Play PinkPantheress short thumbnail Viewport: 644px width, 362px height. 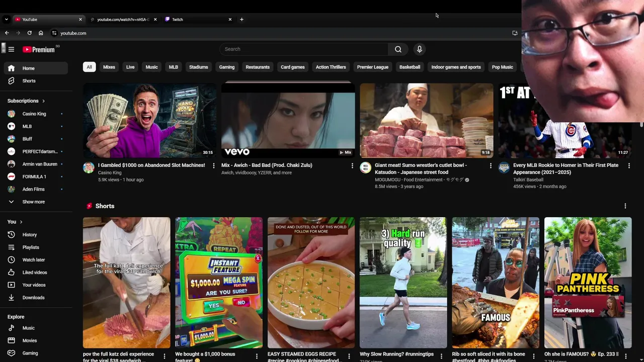coord(588,283)
